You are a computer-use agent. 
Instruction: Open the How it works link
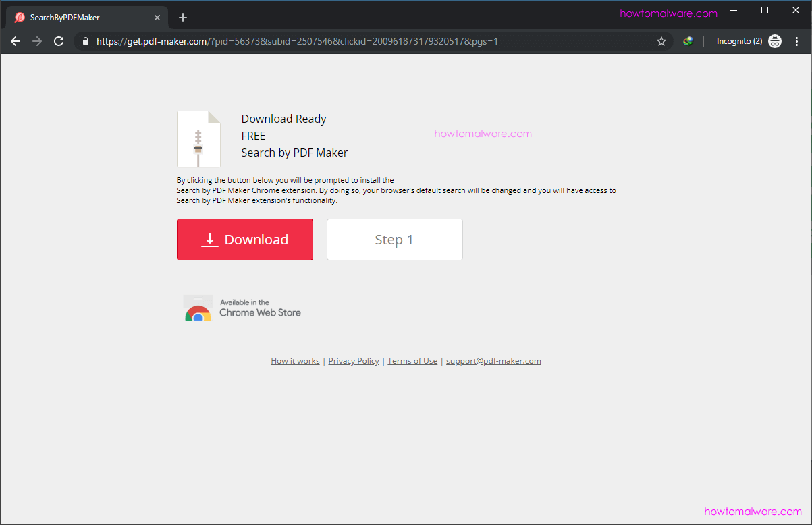click(295, 361)
